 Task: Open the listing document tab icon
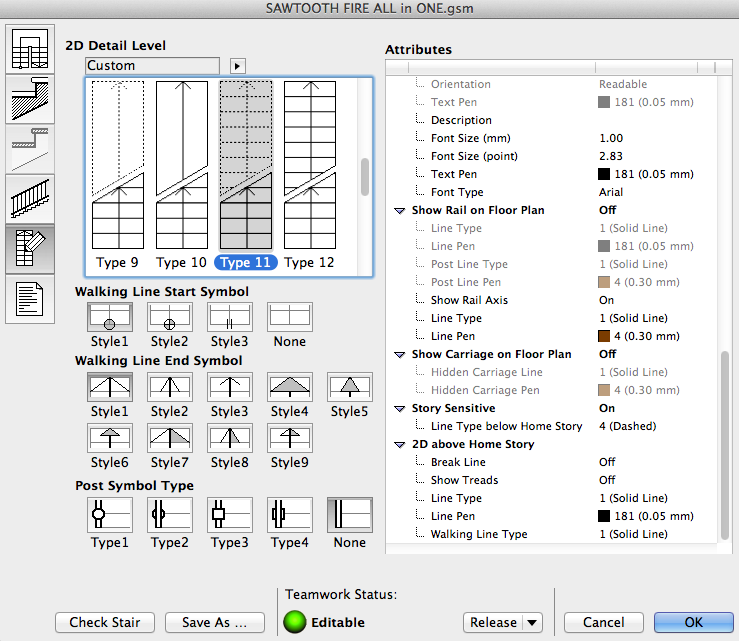point(29,299)
